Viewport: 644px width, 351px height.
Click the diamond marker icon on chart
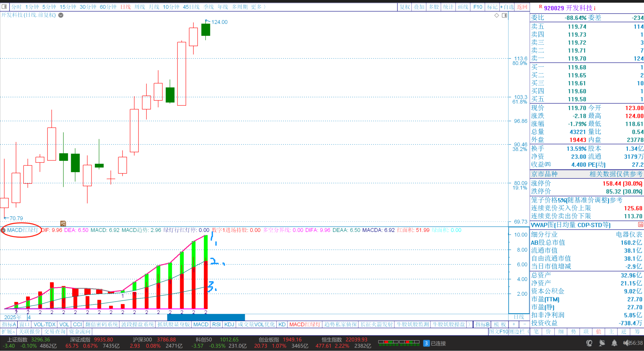click(x=497, y=15)
